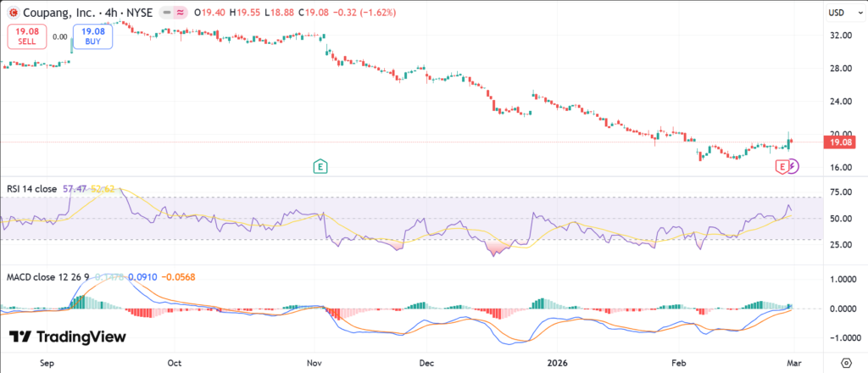The image size is (868, 373).
Task: Open the USD currency selector
Action: click(835, 12)
